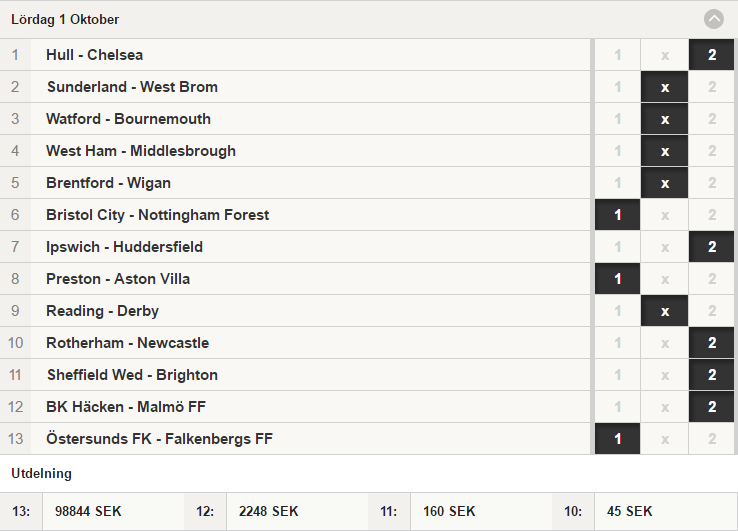This screenshot has height=531, width=738.
Task: Choose 1 for Reading - Derby
Action: coord(618,311)
